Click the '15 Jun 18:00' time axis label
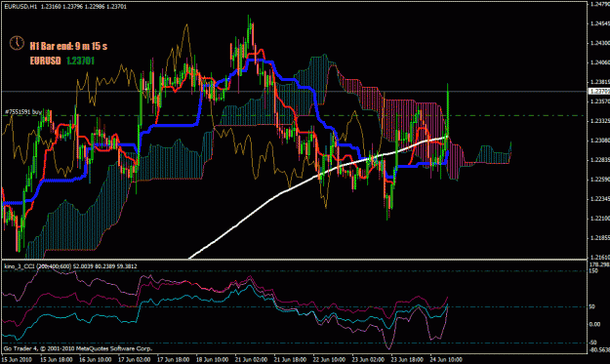This screenshot has width=610, height=364. (x=56, y=360)
